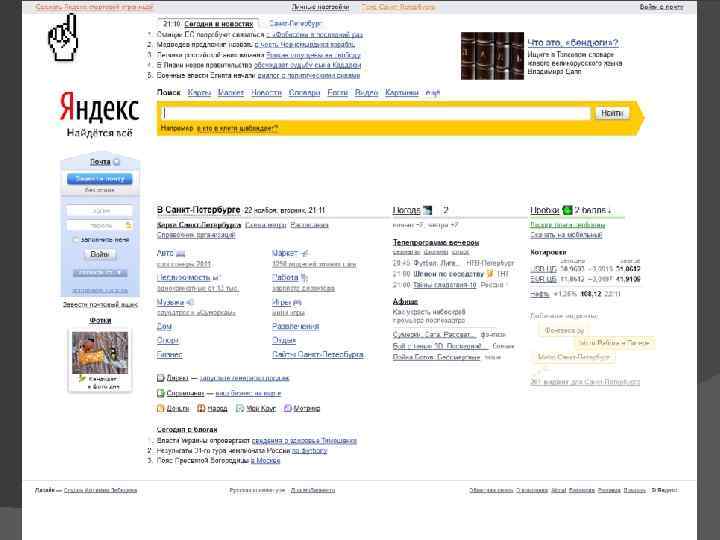Click the icon next to Недвижимость
The height and width of the screenshot is (540, 720).
pos(216,277)
